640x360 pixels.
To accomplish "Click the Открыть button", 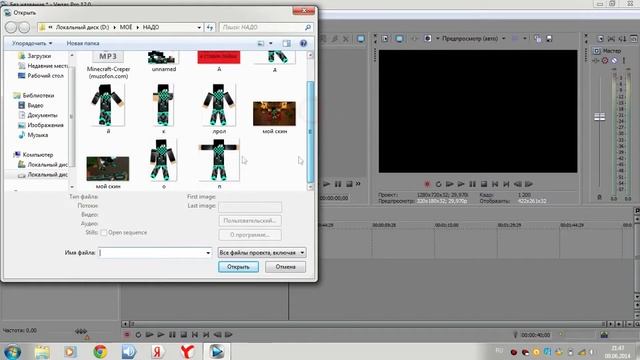I will click(x=238, y=267).
